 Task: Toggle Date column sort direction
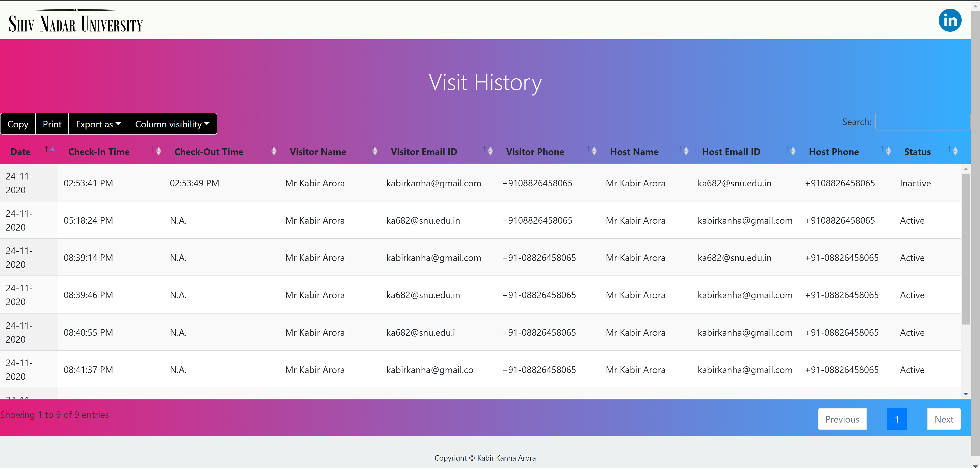pyautogui.click(x=20, y=152)
